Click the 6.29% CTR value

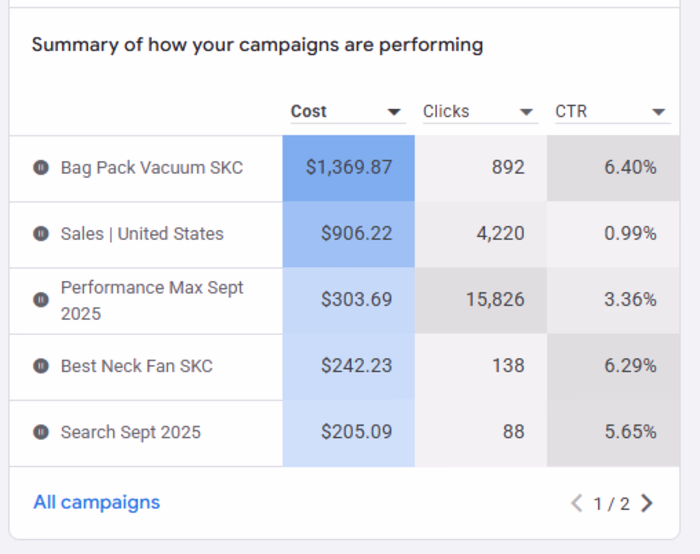630,366
